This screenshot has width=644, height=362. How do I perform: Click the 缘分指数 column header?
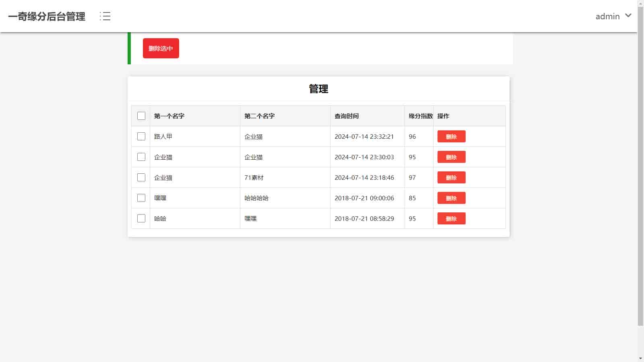tap(420, 116)
